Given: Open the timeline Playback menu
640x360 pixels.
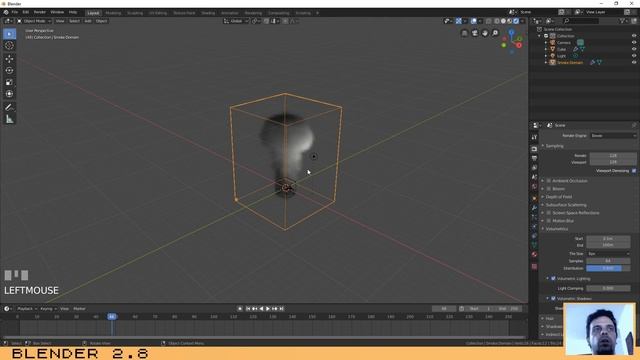Looking at the screenshot, I should [27, 309].
